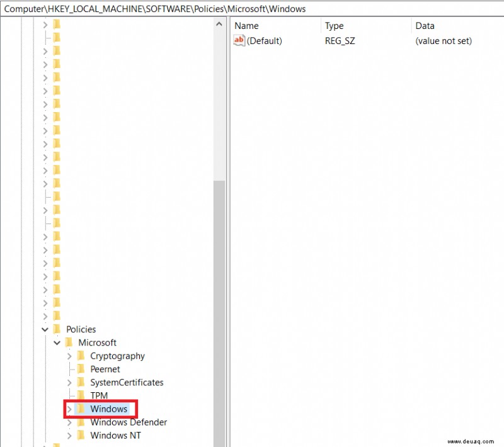The height and width of the screenshot is (447, 504).
Task: Click the tree scrollbar up arrow
Action: coord(219,24)
